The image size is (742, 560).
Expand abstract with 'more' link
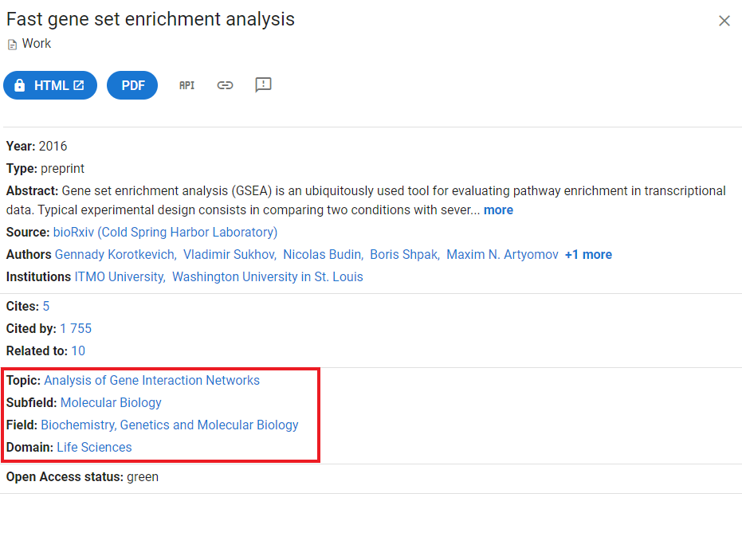pos(498,210)
